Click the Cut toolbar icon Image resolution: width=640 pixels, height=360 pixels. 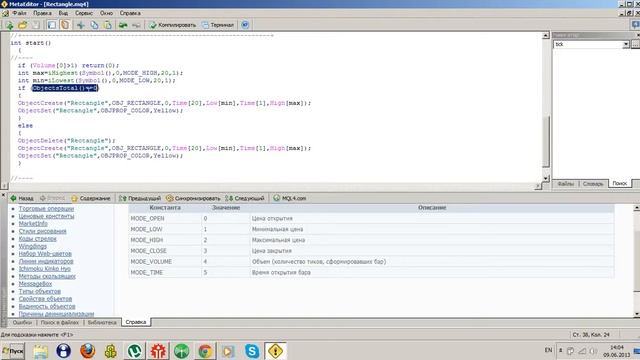pos(81,25)
